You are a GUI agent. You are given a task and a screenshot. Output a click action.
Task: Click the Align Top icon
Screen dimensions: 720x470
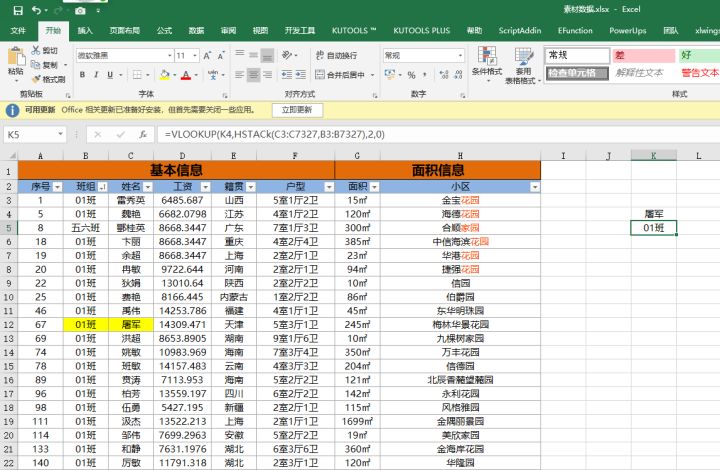point(240,55)
